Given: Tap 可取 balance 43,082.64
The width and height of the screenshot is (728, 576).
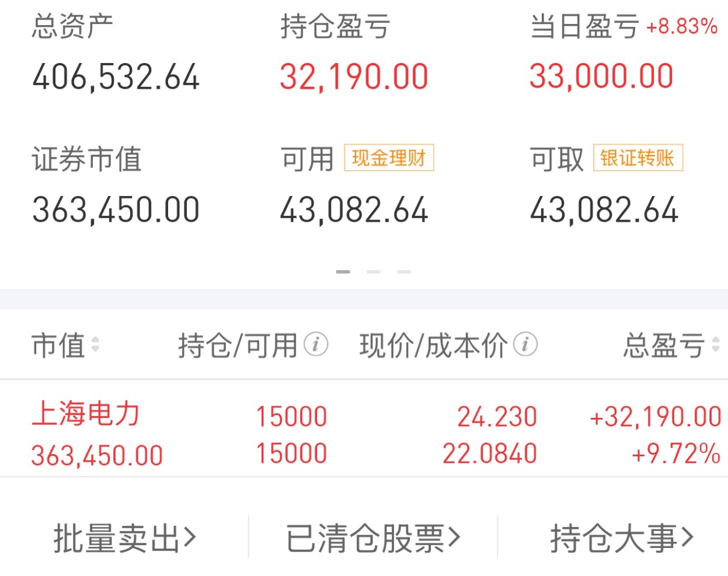Looking at the screenshot, I should click(604, 210).
